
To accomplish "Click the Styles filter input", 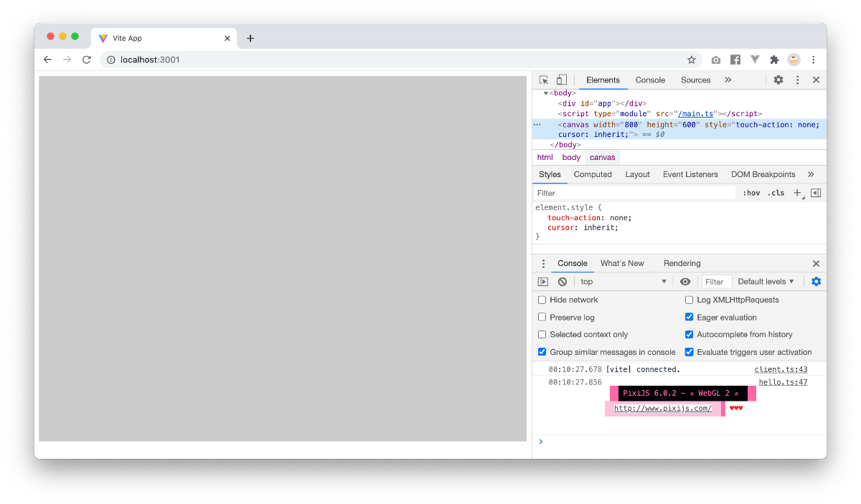I will [x=634, y=193].
